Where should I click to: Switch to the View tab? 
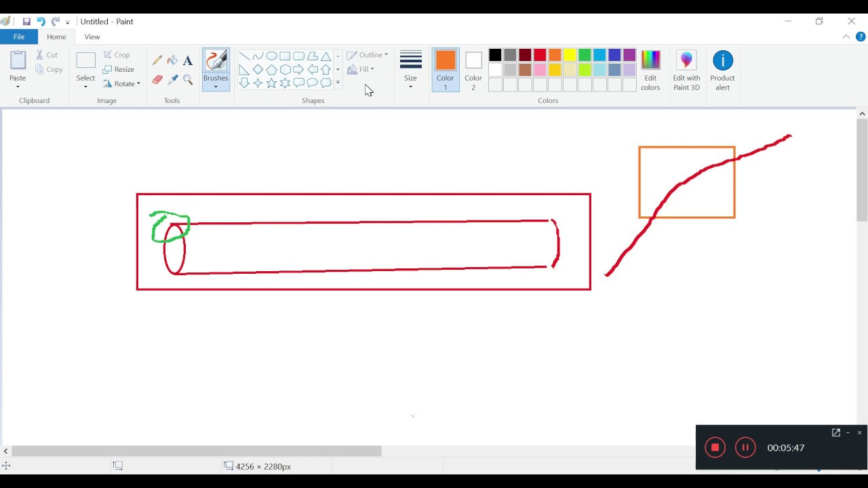pyautogui.click(x=92, y=37)
